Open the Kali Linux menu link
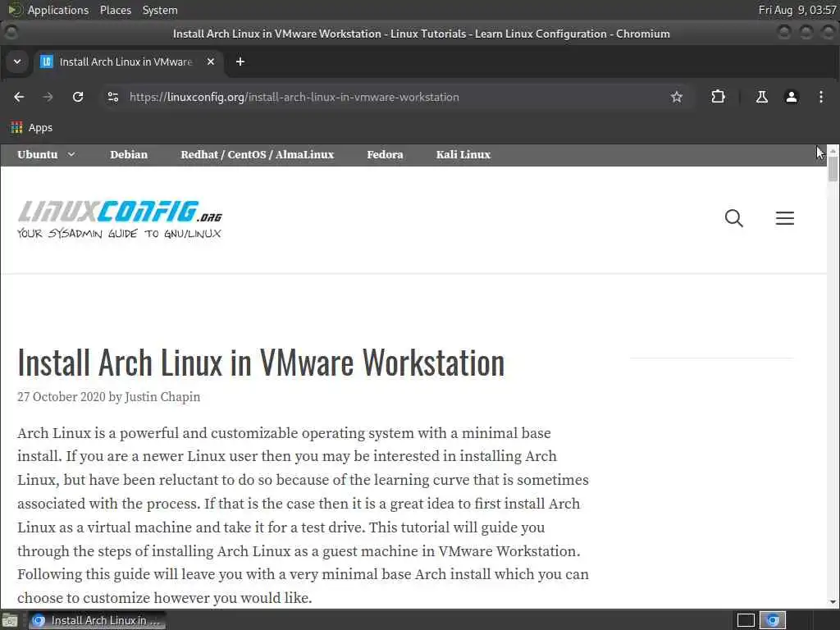 [463, 155]
